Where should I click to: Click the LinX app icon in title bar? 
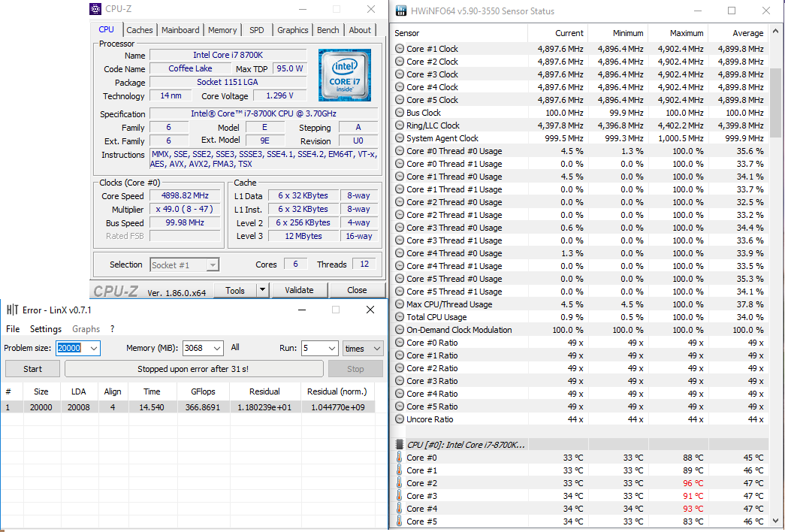13,310
